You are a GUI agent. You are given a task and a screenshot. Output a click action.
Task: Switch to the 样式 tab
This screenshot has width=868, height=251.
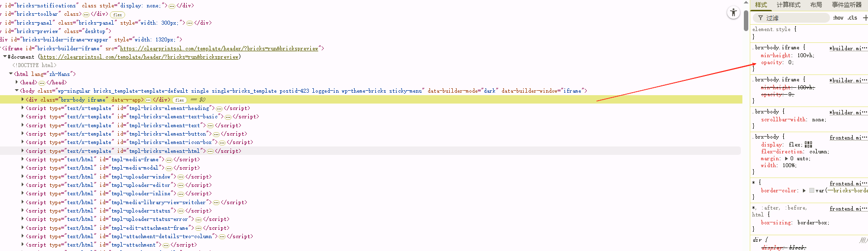761,5
